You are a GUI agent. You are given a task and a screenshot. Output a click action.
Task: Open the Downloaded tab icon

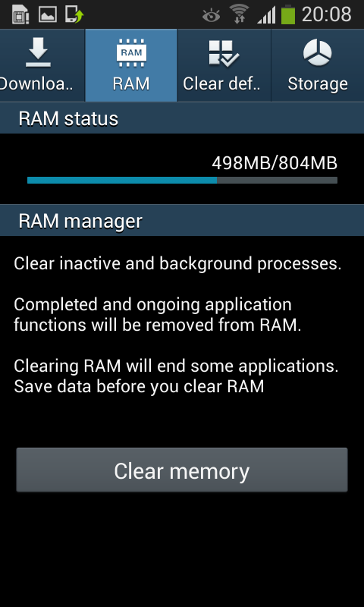click(38, 53)
